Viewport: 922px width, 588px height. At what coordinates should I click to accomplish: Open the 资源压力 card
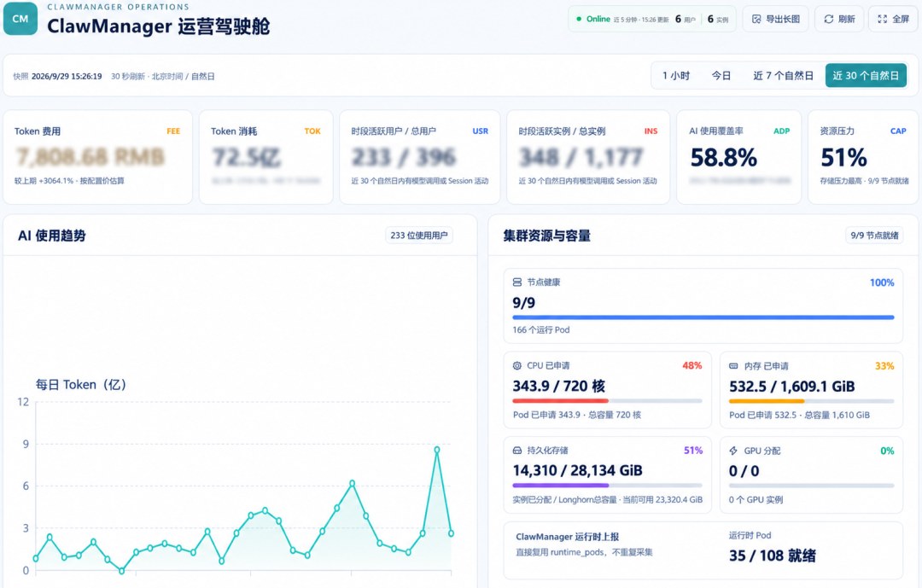pos(864,157)
